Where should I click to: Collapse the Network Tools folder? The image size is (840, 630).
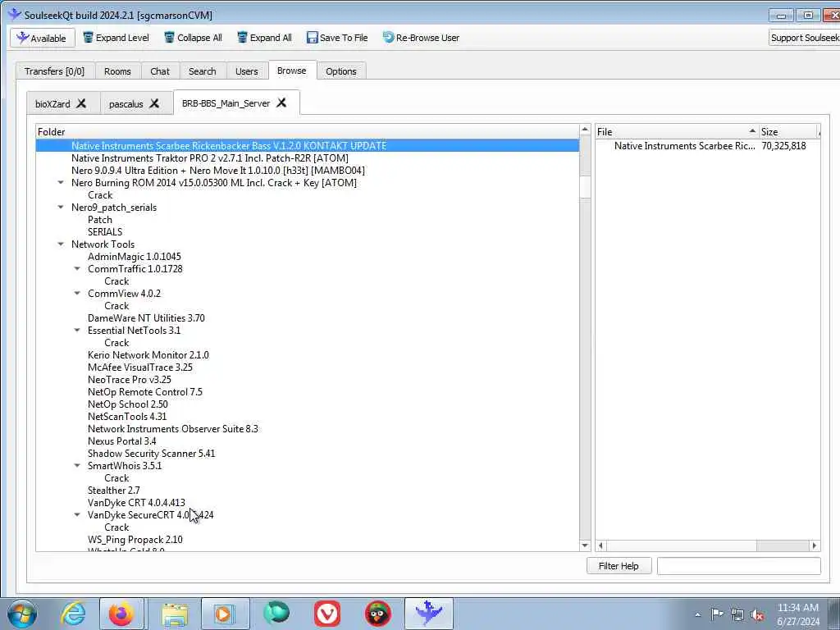61,244
